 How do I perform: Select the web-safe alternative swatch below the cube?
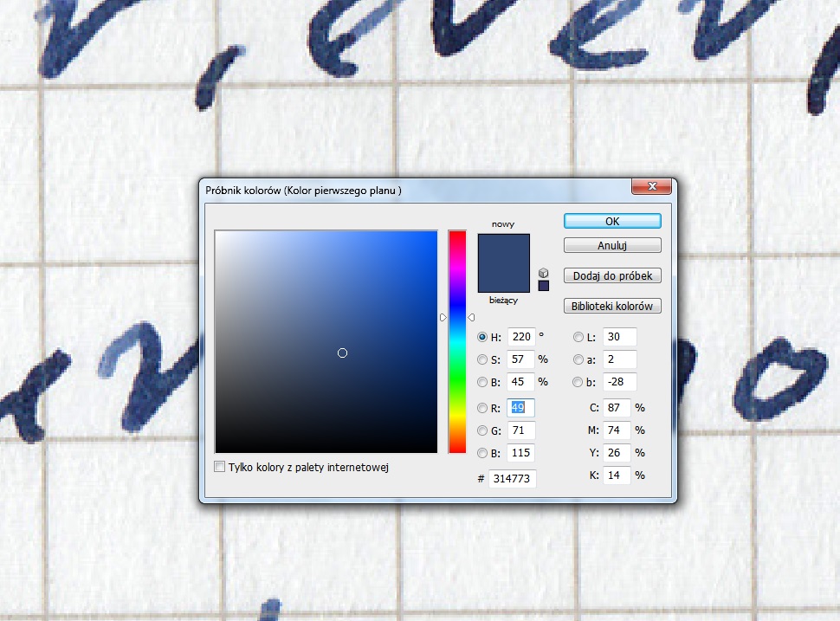point(542,286)
